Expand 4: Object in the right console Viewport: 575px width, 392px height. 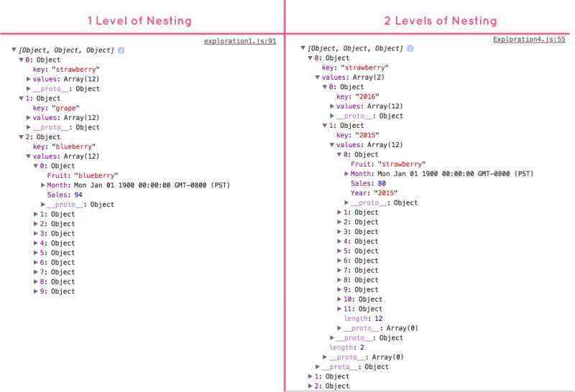tap(339, 241)
